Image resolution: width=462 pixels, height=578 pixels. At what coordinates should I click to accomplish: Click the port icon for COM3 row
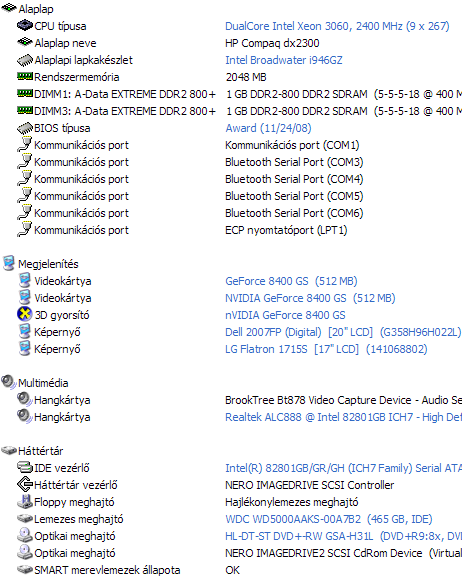(25, 161)
